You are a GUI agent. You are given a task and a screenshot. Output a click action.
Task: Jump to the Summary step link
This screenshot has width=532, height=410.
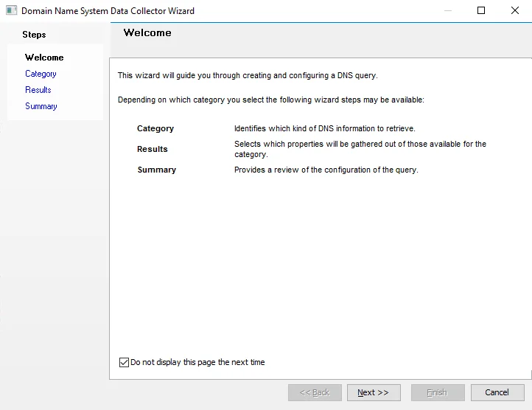click(x=41, y=106)
